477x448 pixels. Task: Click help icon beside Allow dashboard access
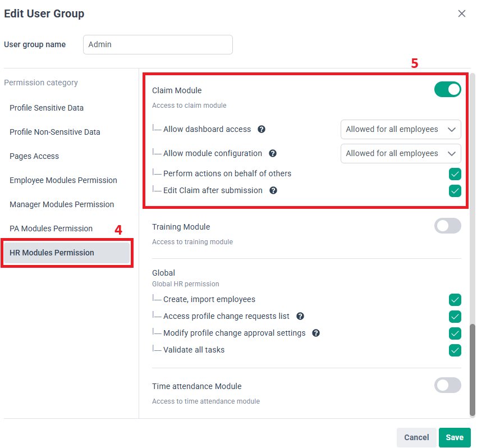tap(262, 129)
